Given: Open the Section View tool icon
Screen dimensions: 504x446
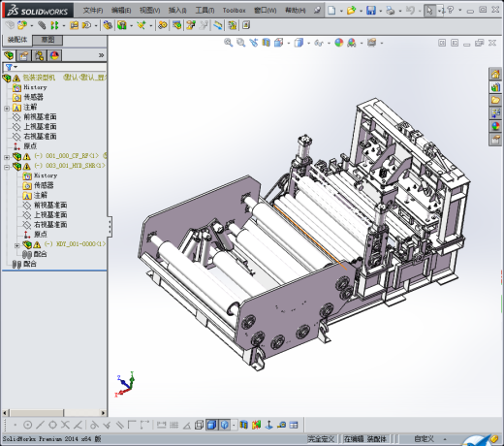Looking at the screenshot, I should pyautogui.click(x=266, y=43).
